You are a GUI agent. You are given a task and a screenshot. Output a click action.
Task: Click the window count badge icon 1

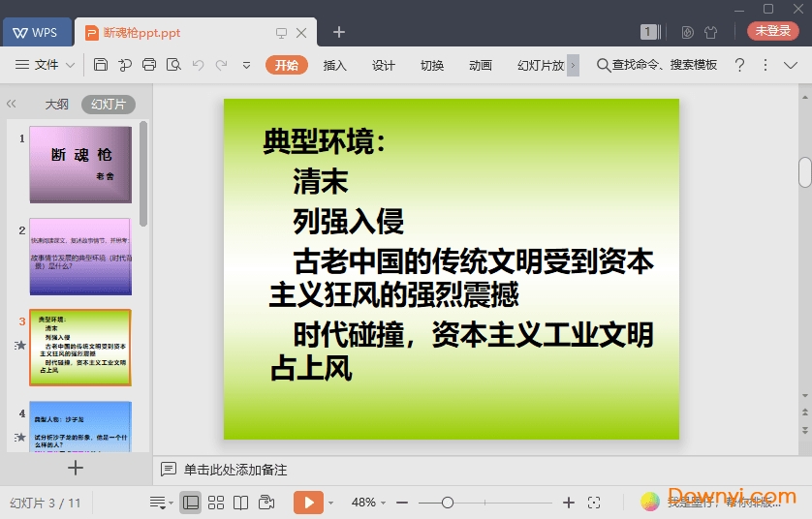[x=649, y=32]
